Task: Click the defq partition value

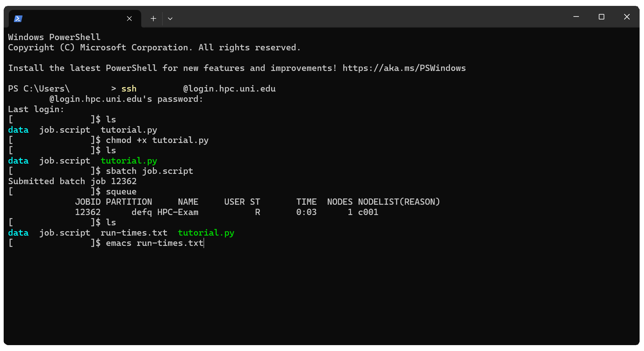Action: tap(142, 212)
